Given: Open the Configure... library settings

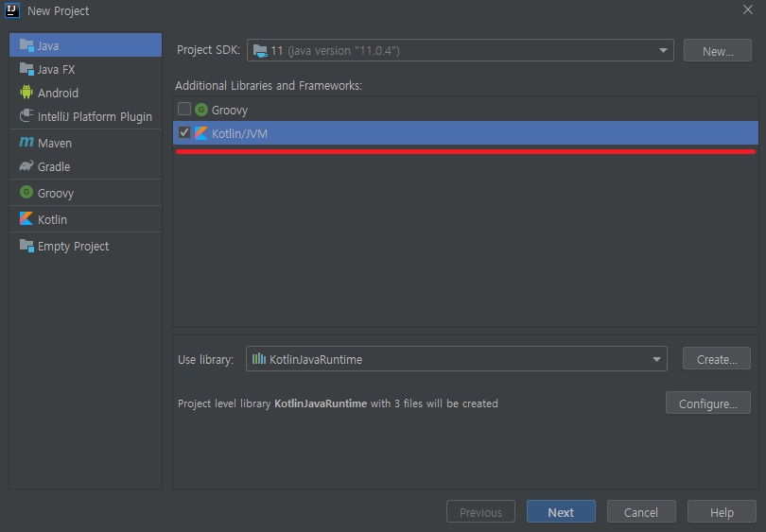Looking at the screenshot, I should click(708, 403).
